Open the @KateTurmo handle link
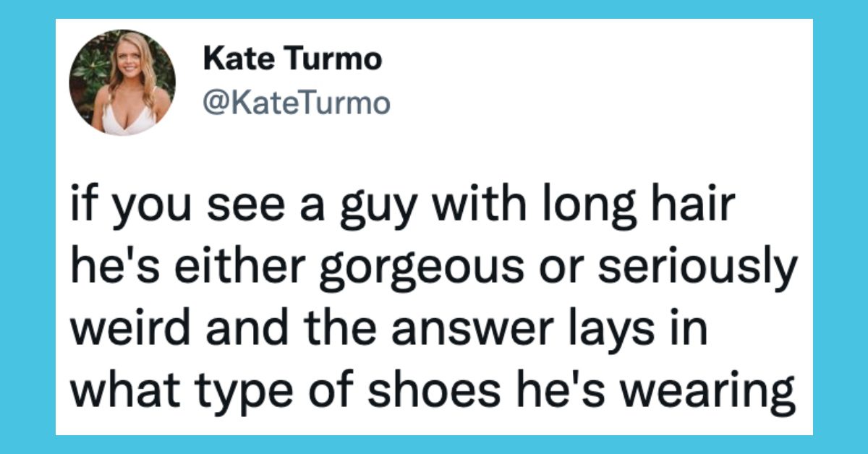This screenshot has width=868, height=454. pos(297,103)
